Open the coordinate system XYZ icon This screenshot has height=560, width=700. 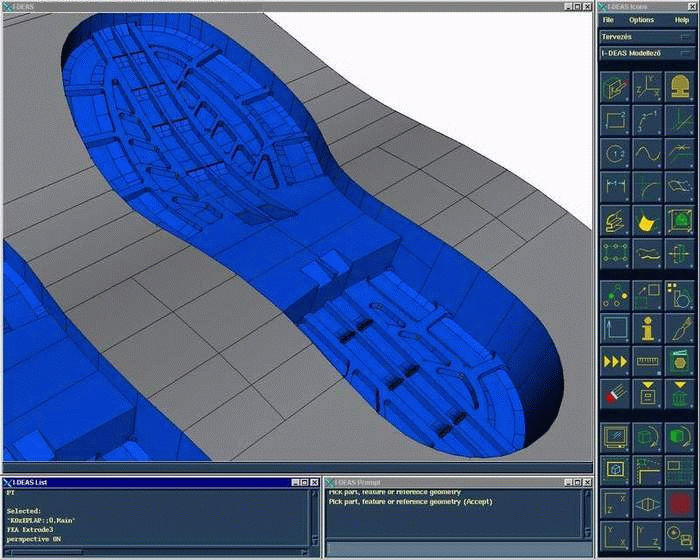[x=647, y=87]
